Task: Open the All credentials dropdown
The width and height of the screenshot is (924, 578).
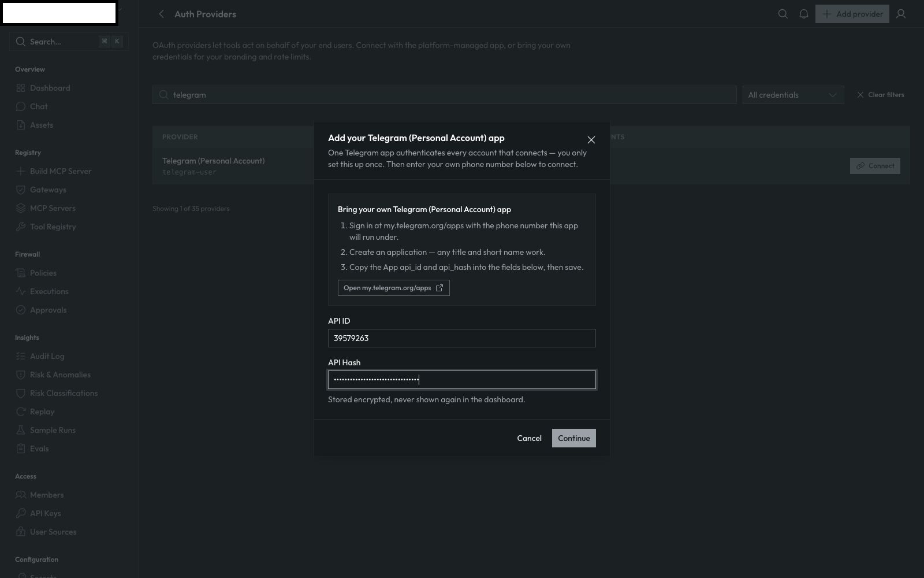Action: (x=793, y=95)
